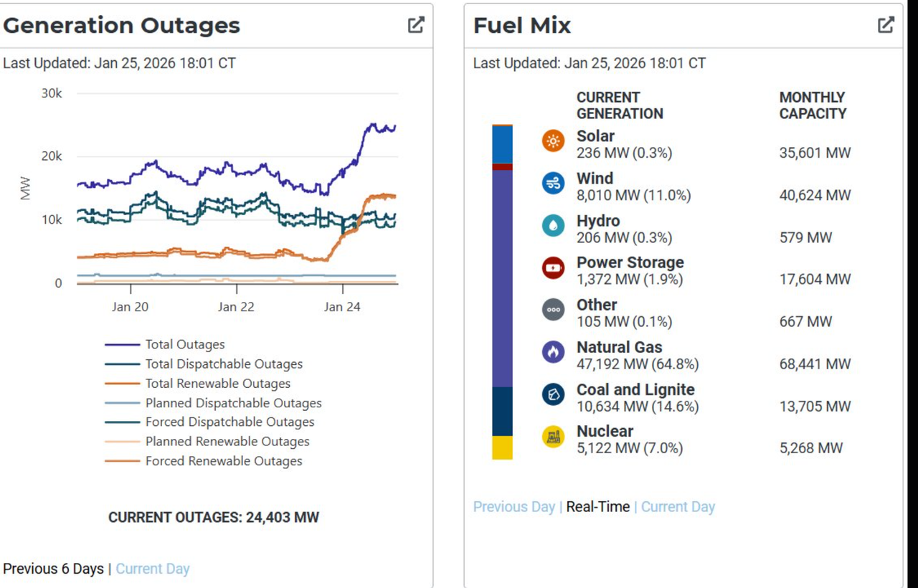This screenshot has height=588, width=918.
Task: Toggle Total Renewable Outages legend series
Action: pyautogui.click(x=217, y=384)
